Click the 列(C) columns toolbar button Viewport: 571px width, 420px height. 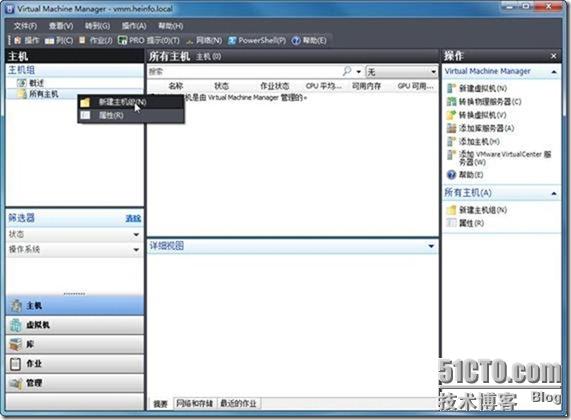tap(59, 40)
